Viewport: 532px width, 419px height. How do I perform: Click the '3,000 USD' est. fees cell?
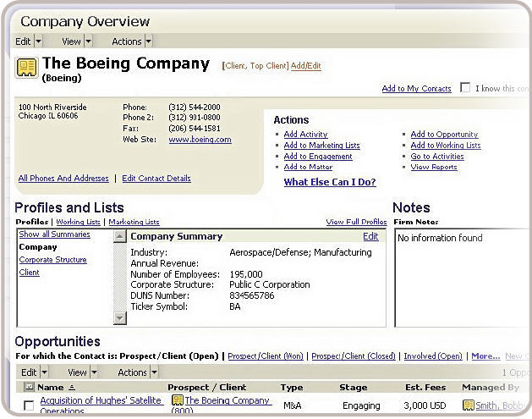coord(425,405)
